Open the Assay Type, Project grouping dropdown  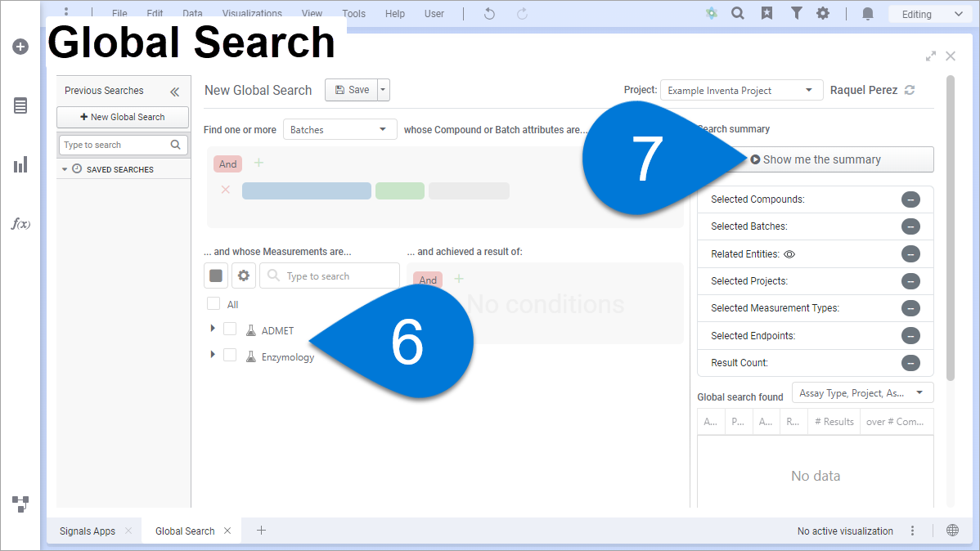(862, 393)
